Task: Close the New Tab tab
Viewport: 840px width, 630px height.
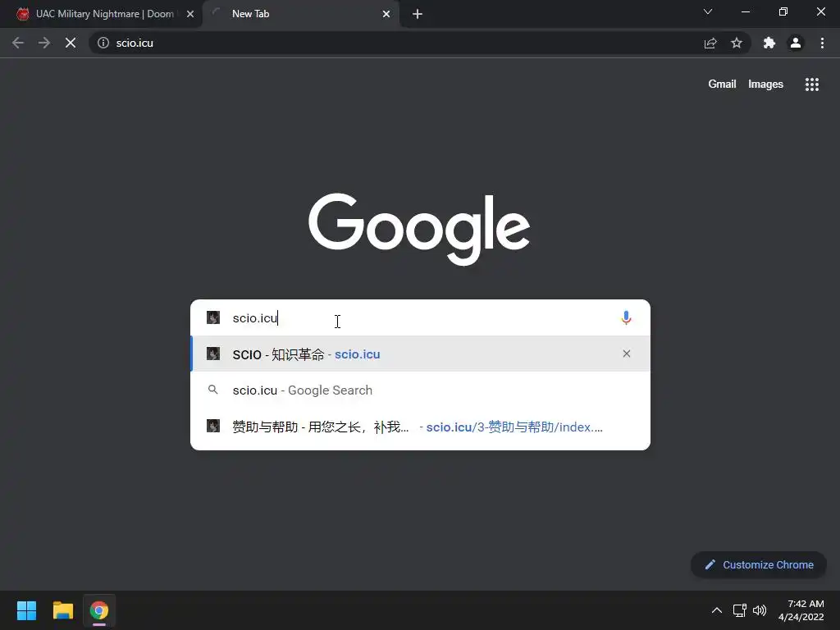Action: [x=386, y=14]
